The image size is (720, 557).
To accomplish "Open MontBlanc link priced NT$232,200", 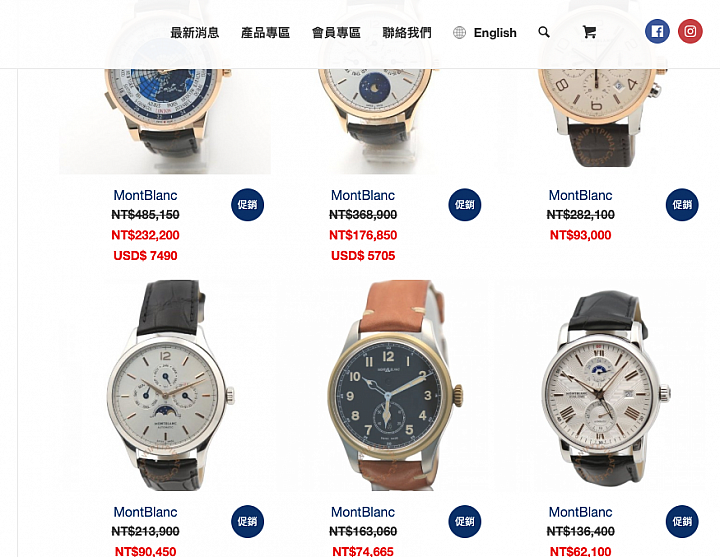I will (x=145, y=195).
